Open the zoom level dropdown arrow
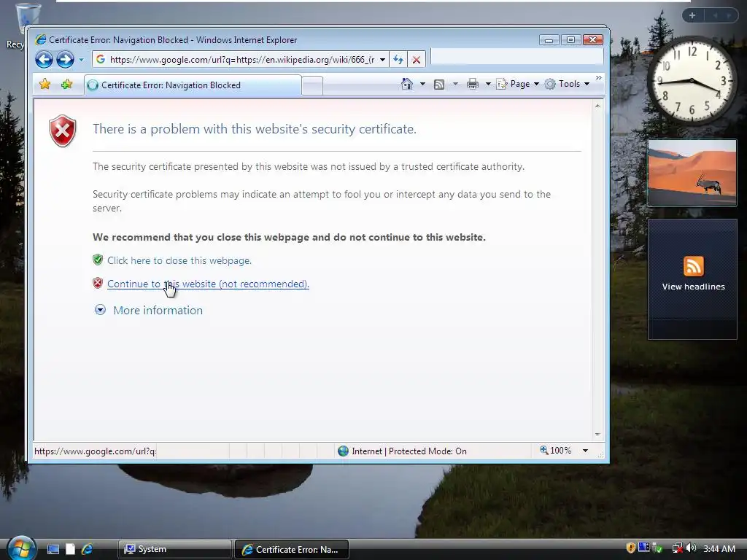 pos(585,451)
